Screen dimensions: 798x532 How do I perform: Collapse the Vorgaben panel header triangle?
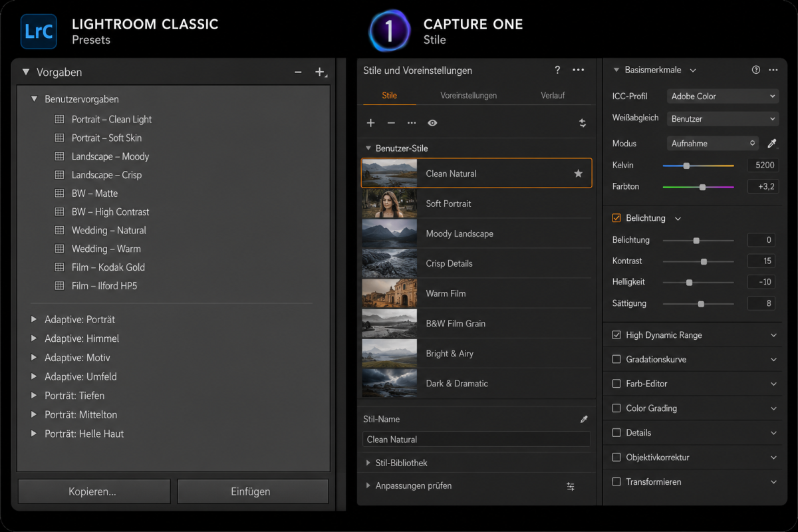click(x=26, y=72)
